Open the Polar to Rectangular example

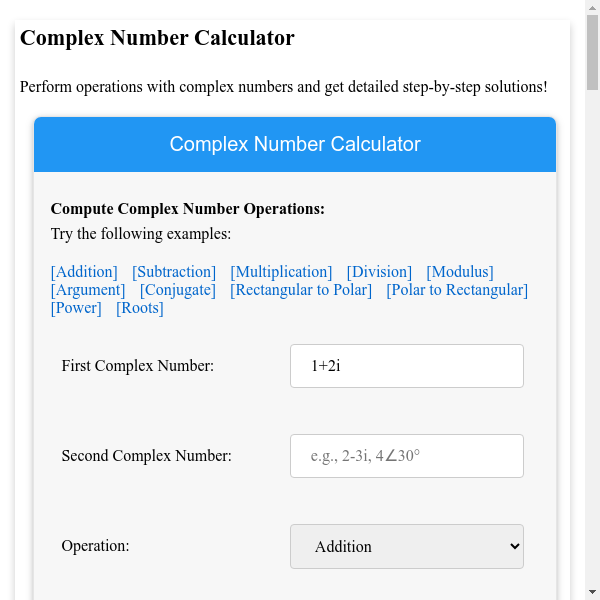tap(457, 290)
